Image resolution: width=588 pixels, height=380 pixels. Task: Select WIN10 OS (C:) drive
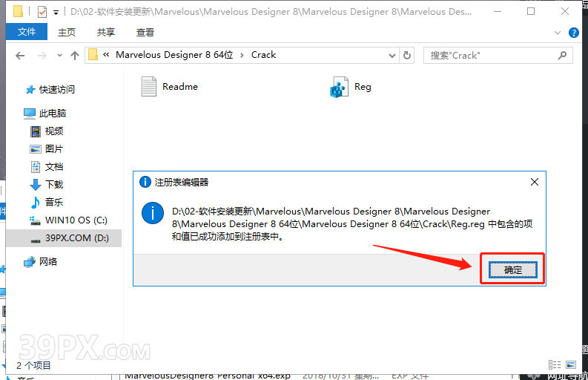coord(68,220)
